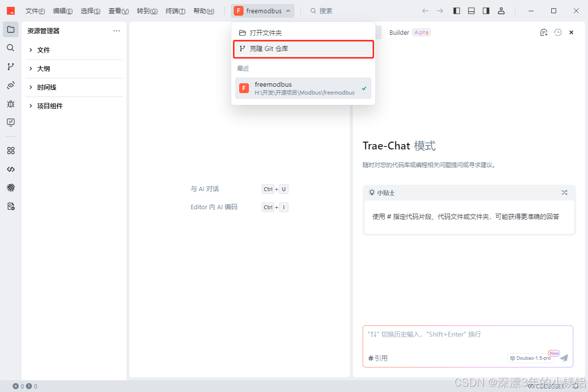Open the 选择(S) menu
The image size is (588, 392).
91,11
